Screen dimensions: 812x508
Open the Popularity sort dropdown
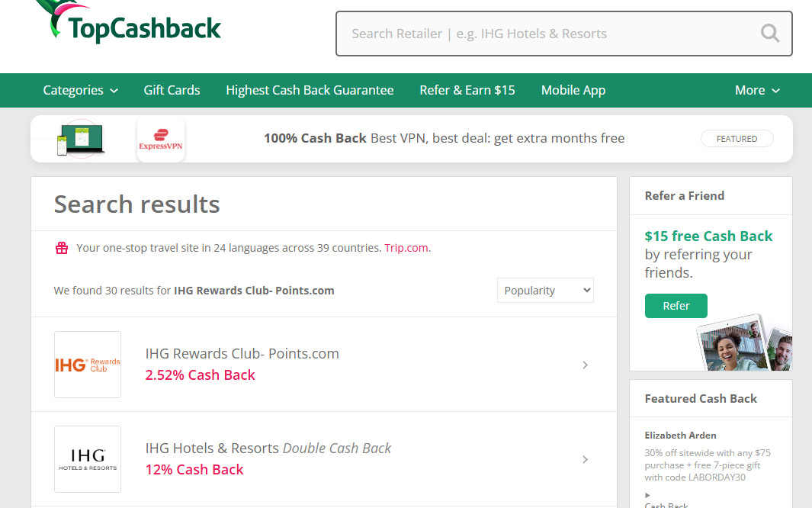(545, 291)
